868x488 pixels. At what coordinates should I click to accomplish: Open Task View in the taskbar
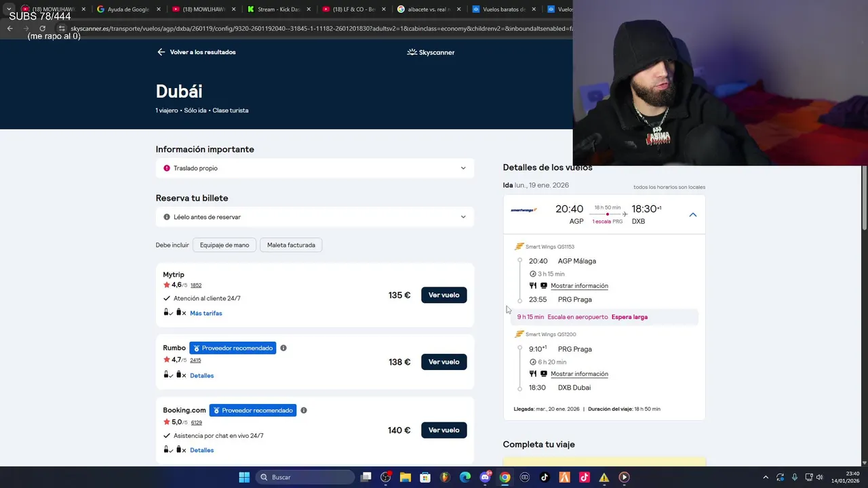(x=366, y=477)
